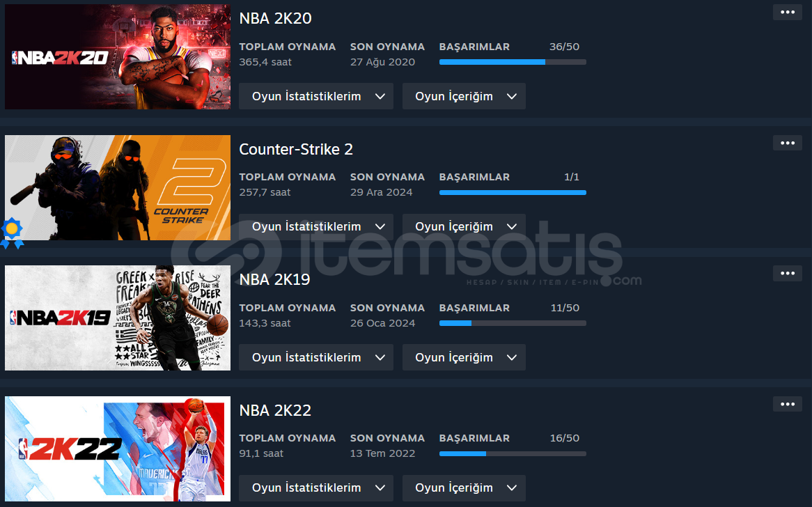Open the three-dots menu for Counter-Strike 2
Screen dimensions: 812x507
click(787, 143)
